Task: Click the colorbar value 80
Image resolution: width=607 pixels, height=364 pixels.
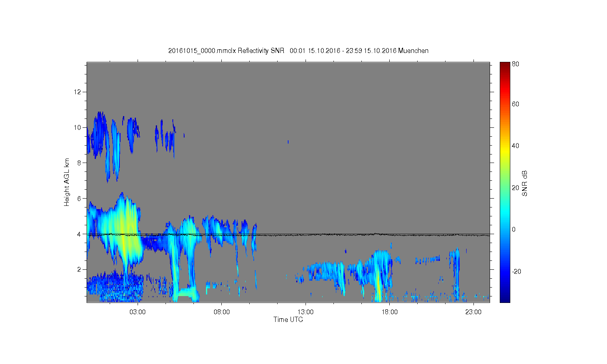Action: tap(516, 64)
